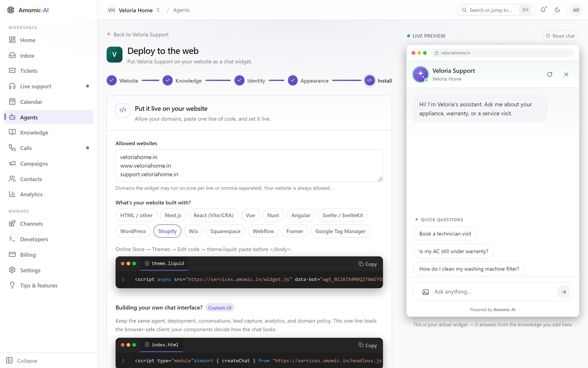Image resolution: width=588 pixels, height=368 pixels.
Task: Expand the Veloria Home workspace switcher
Action: pyautogui.click(x=134, y=10)
